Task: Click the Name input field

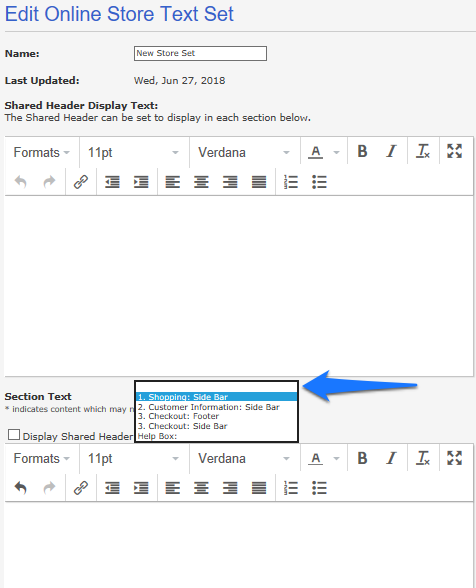Action: pos(200,53)
